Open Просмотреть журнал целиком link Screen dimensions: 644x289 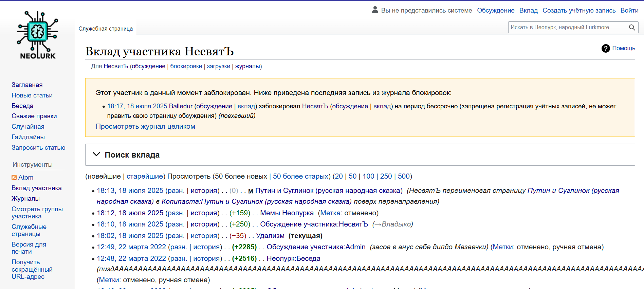(145, 126)
